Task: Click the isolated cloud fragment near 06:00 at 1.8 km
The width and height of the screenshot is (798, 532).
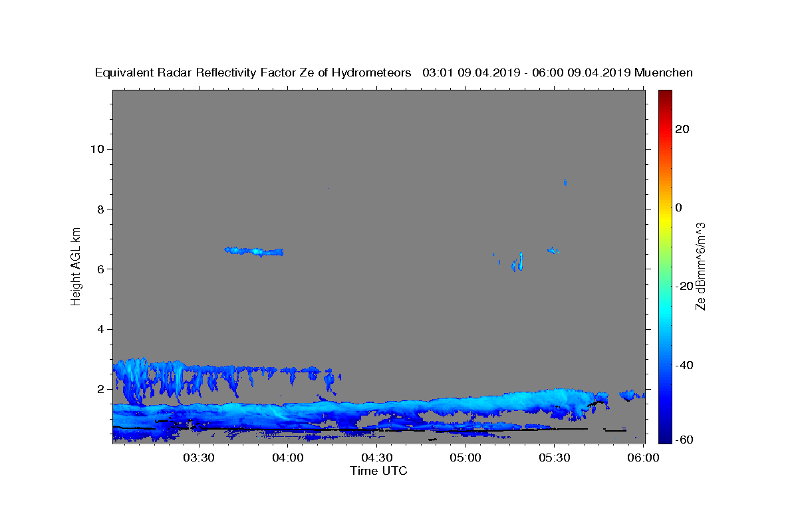Action: 631,395
